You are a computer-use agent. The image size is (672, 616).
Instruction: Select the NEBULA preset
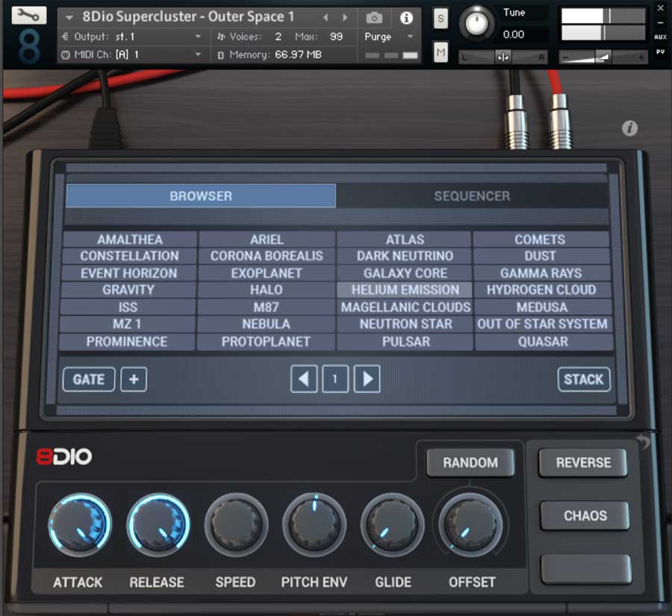[x=266, y=324]
